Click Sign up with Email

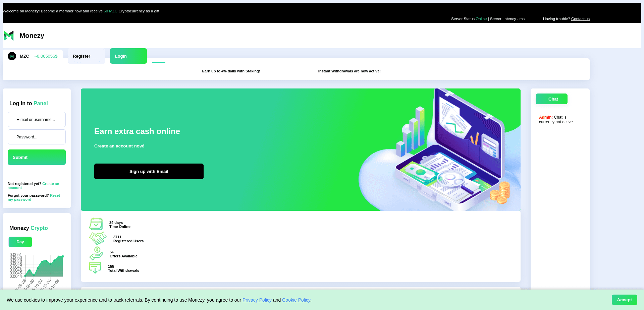[x=149, y=171]
